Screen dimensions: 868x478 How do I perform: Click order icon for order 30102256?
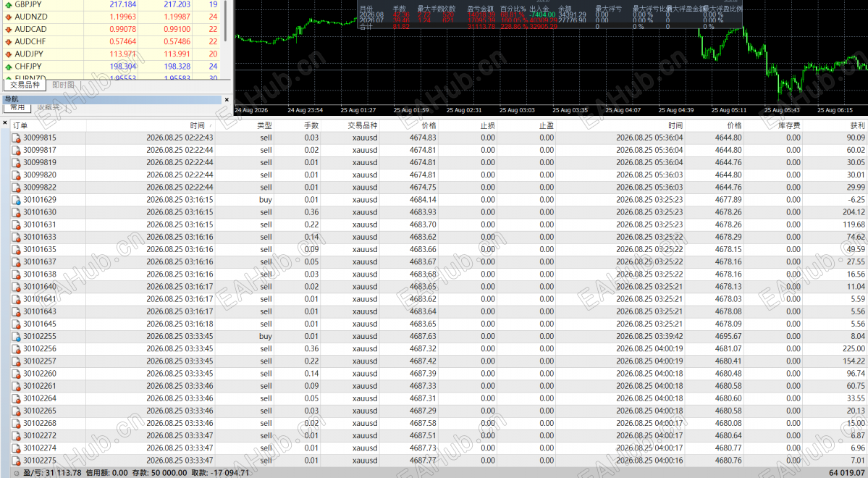(x=17, y=349)
